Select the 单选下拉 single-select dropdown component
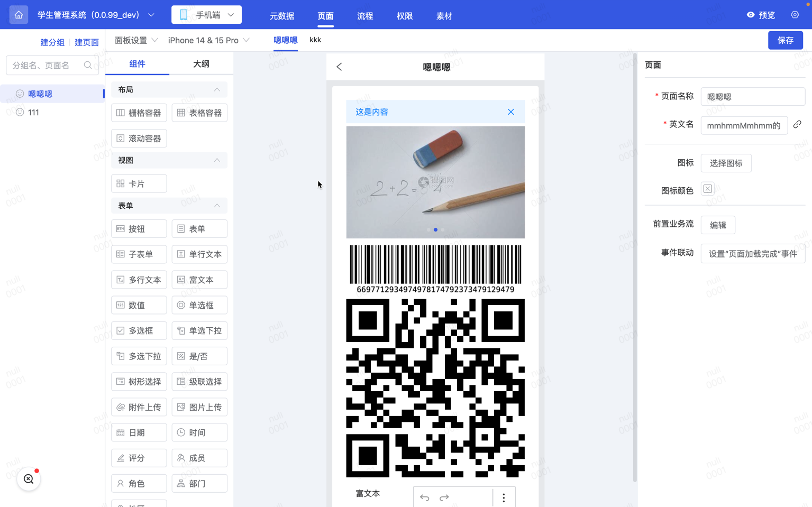This screenshot has height=507, width=812. pyautogui.click(x=199, y=330)
